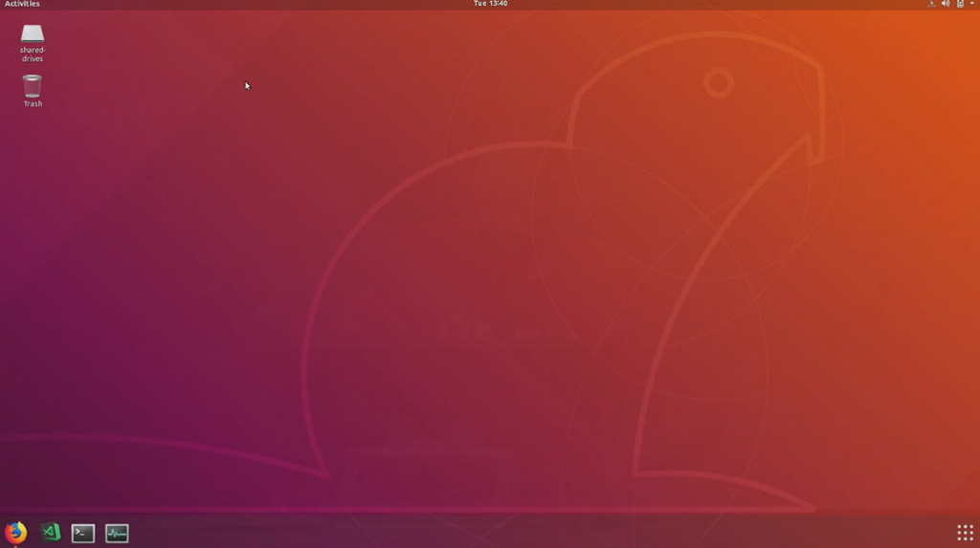The width and height of the screenshot is (980, 548).
Task: Open the Tue 13:40 clock menu
Action: pyautogui.click(x=491, y=4)
